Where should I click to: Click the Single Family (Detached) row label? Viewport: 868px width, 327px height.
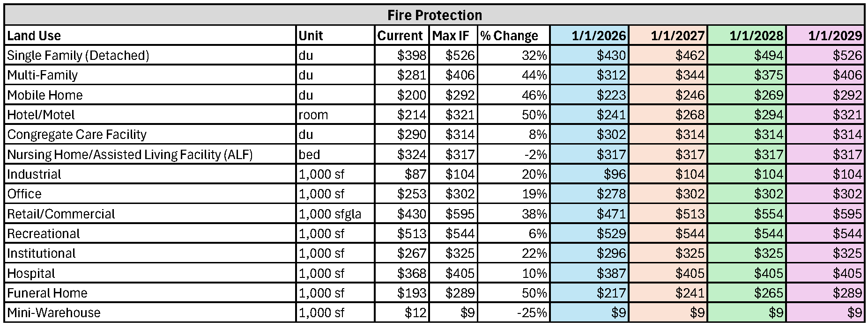pos(78,55)
